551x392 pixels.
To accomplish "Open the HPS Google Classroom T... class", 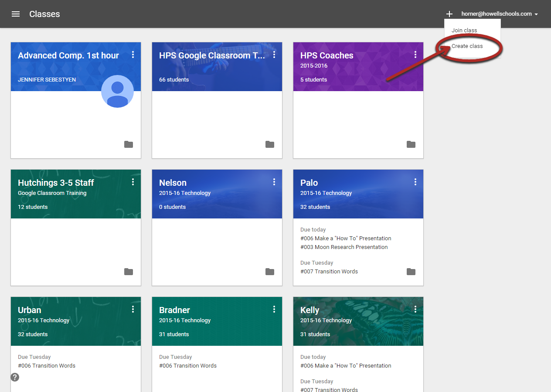I will pyautogui.click(x=212, y=55).
